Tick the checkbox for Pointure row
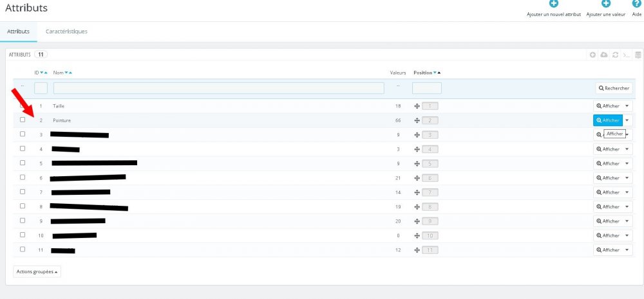The image size is (644, 299). tap(23, 120)
